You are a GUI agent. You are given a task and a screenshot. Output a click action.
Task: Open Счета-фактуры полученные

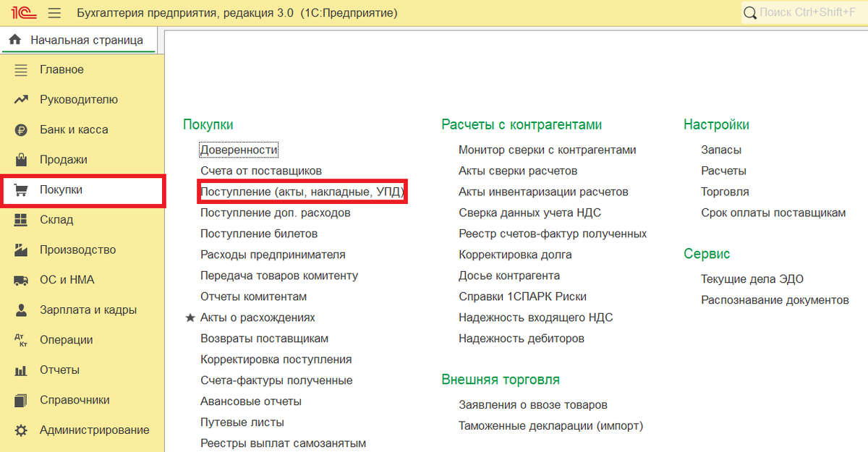coord(276,380)
